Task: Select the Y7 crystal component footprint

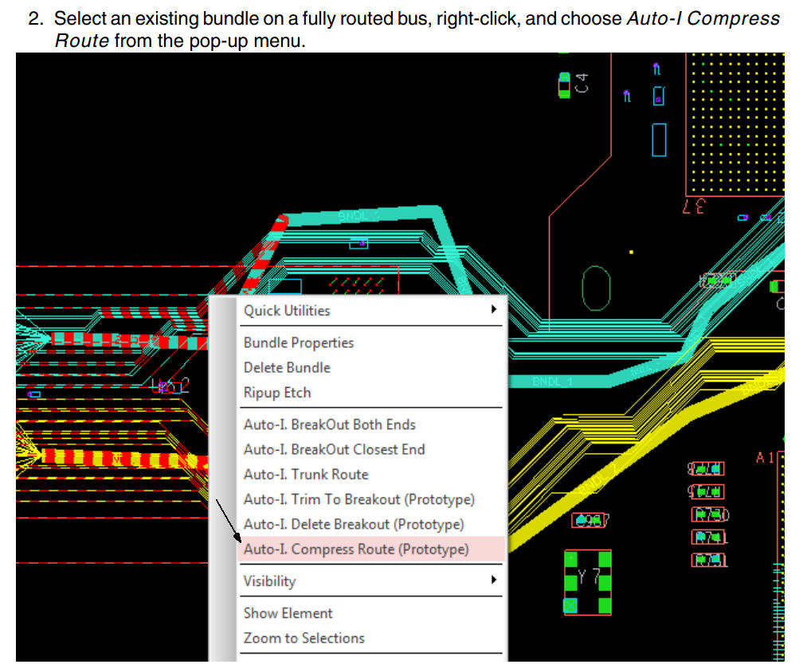Action: tap(588, 583)
